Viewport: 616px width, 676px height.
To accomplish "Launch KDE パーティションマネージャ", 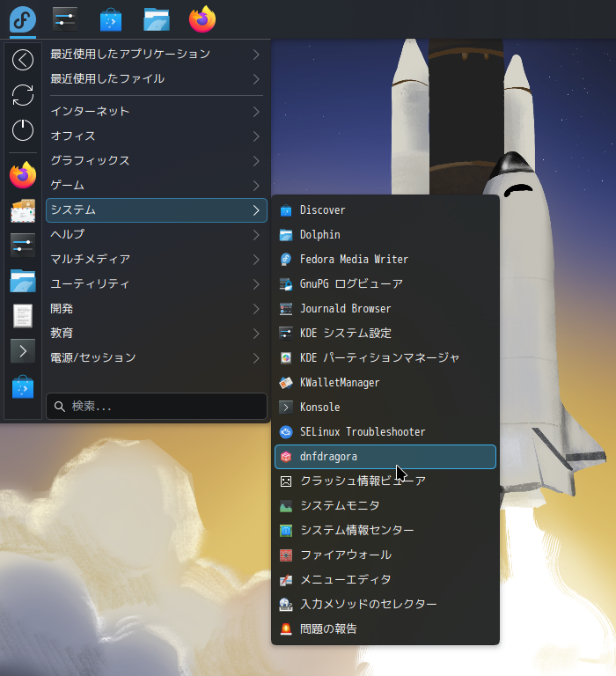I will pos(385,358).
